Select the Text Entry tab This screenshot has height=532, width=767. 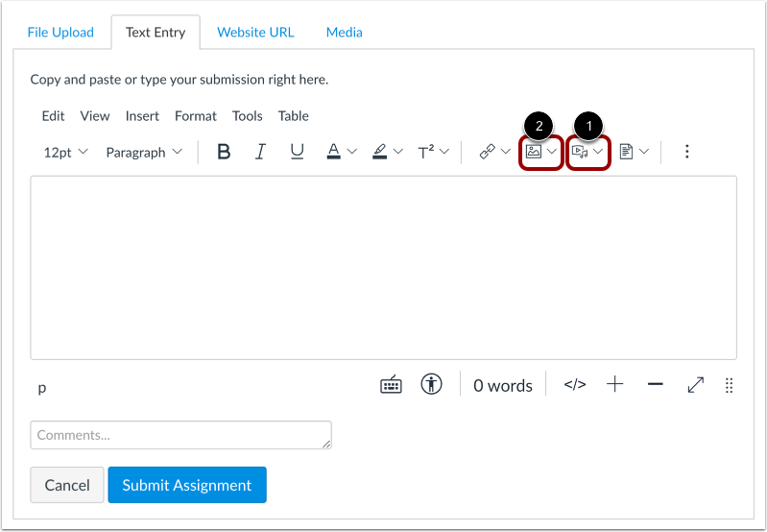click(156, 33)
